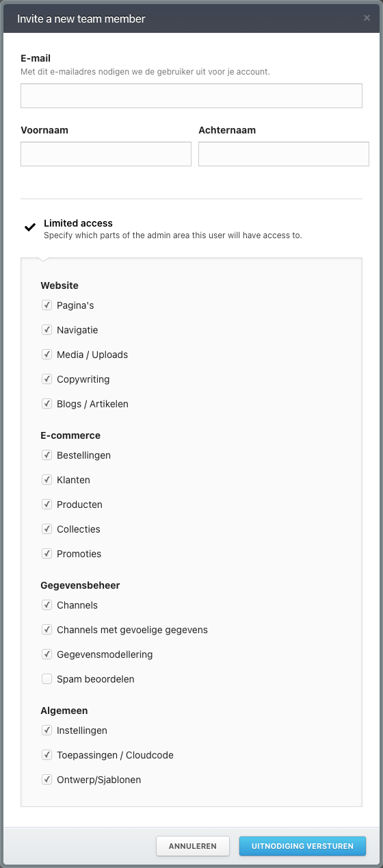Toggle the Bestellingen checkbox
Viewport: 383px width, 868px height.
47,455
